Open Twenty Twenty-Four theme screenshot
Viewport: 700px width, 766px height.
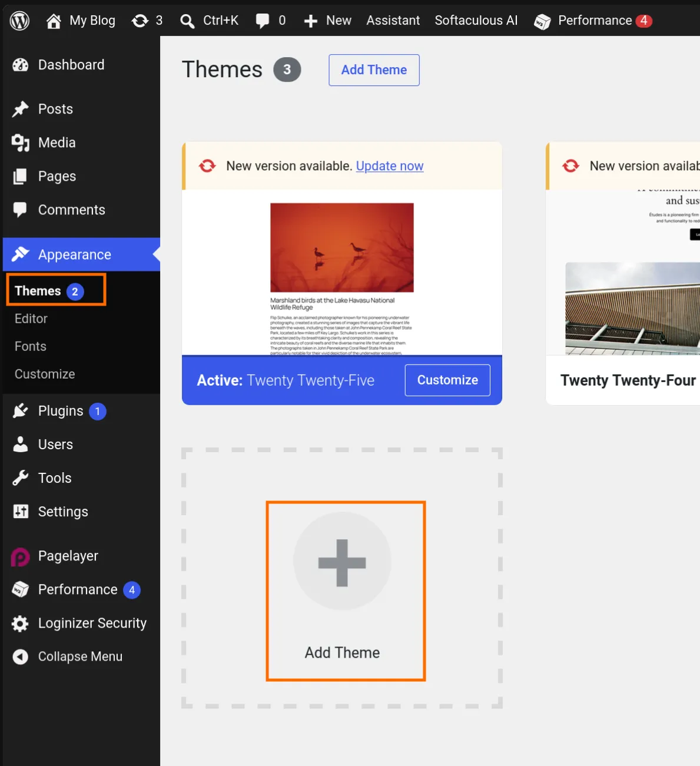(623, 272)
